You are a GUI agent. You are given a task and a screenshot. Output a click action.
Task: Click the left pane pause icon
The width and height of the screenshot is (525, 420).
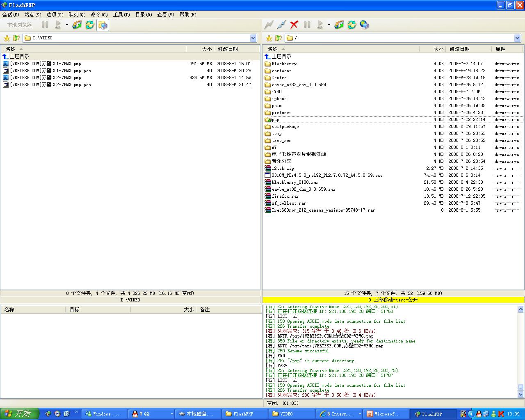[x=45, y=25]
